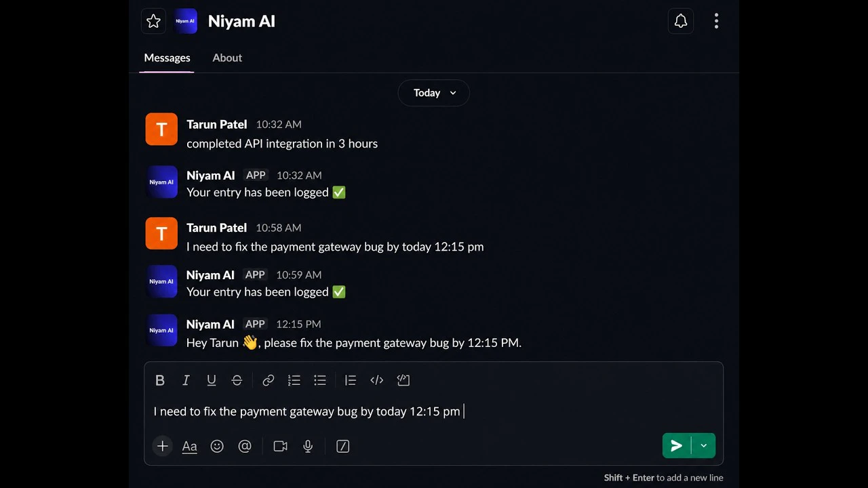
Task: Start a bulleted list
Action: click(320, 380)
